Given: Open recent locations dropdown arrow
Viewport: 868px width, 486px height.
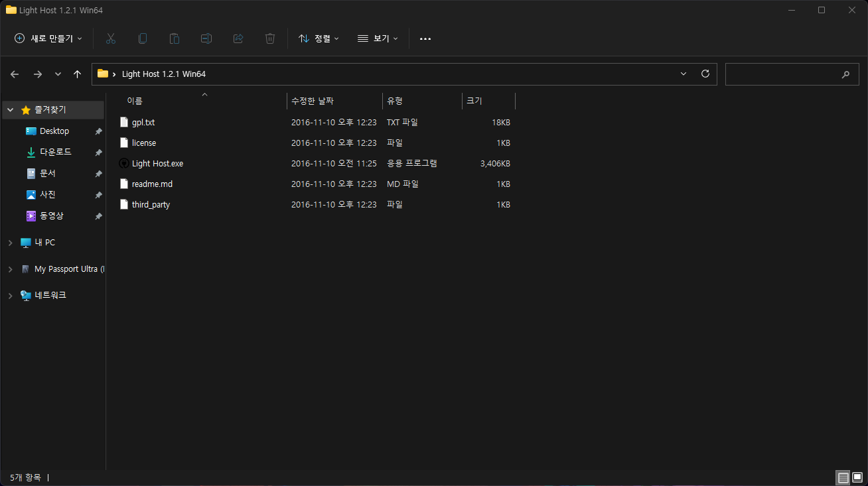Looking at the screenshot, I should coord(58,74).
